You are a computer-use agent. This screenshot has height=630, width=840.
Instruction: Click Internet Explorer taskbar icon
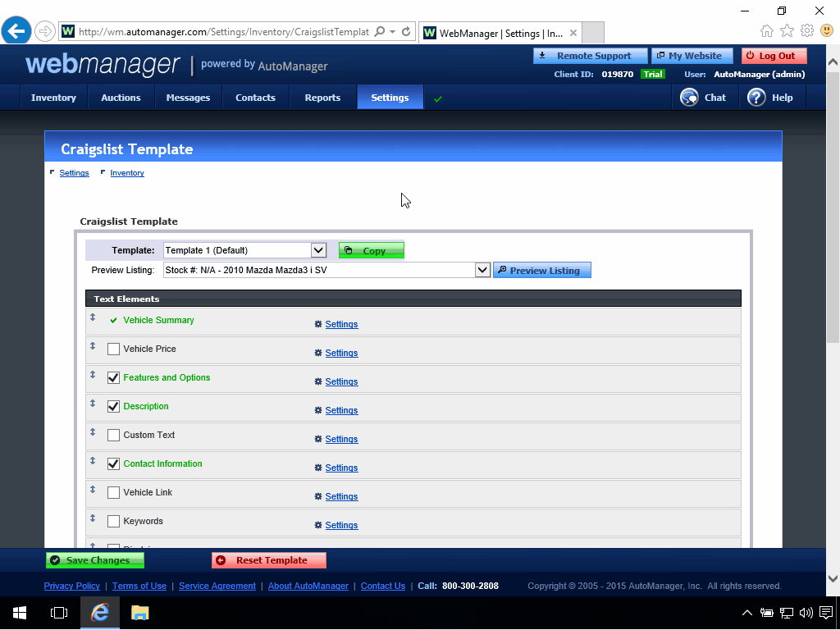tap(99, 613)
